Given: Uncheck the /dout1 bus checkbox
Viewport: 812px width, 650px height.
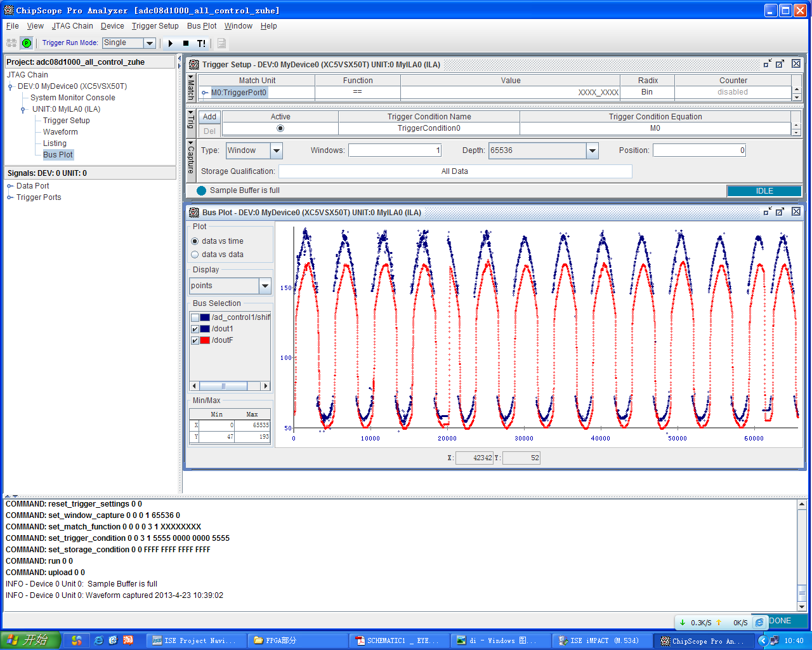Looking at the screenshot, I should pos(195,329).
